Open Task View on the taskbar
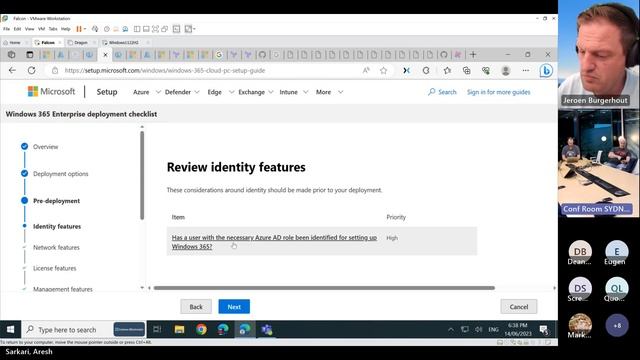Viewport: 640px width, 360px height. tap(157, 329)
